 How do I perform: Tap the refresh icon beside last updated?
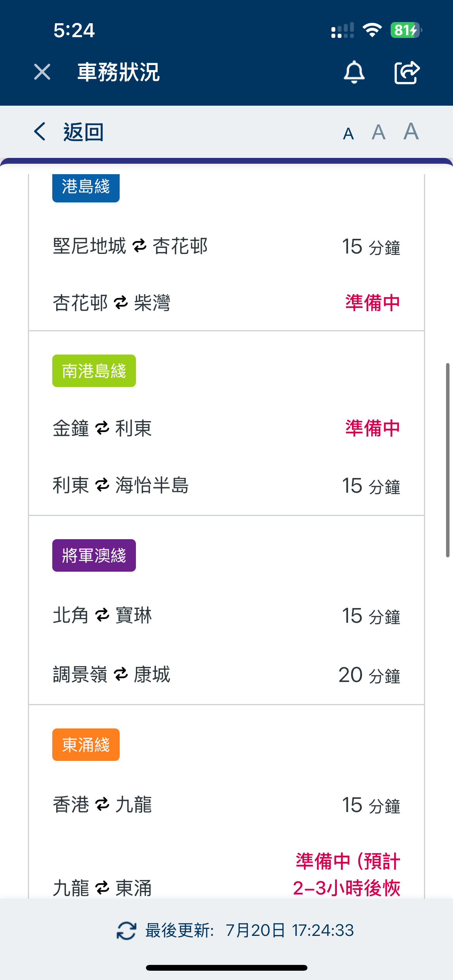point(126,930)
